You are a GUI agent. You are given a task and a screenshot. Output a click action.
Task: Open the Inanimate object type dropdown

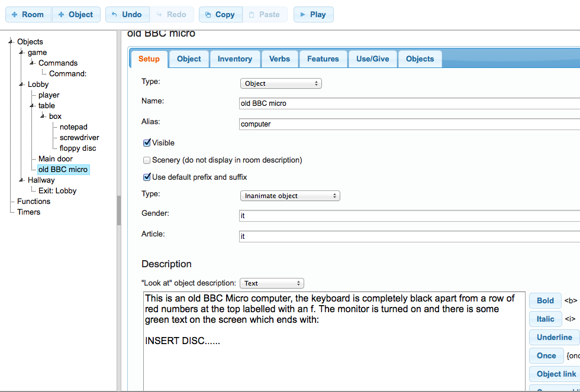click(289, 196)
